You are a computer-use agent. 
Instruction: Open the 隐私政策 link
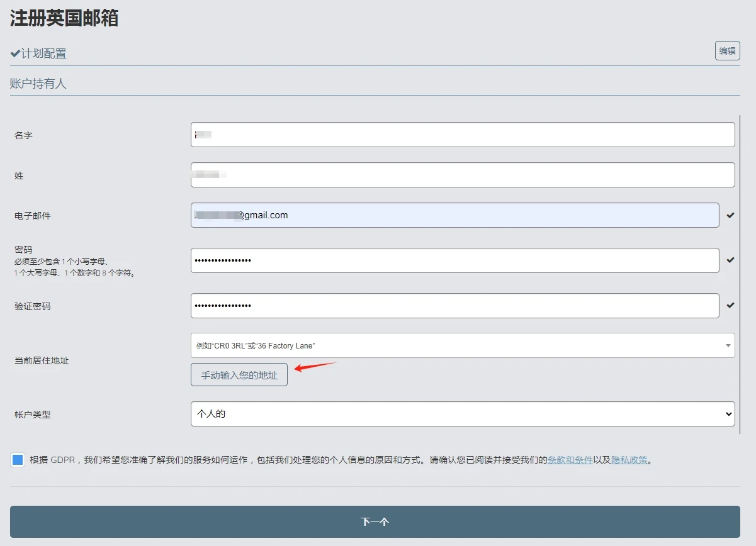click(629, 460)
